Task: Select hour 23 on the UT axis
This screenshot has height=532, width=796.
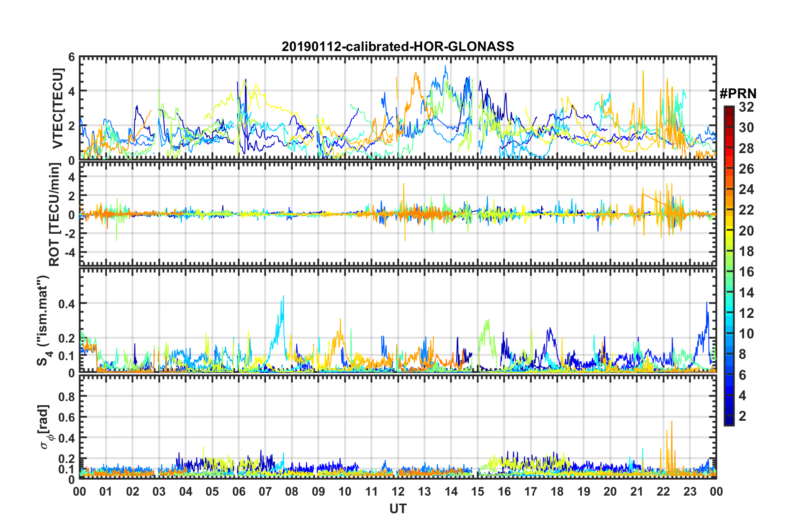Action: 690,491
